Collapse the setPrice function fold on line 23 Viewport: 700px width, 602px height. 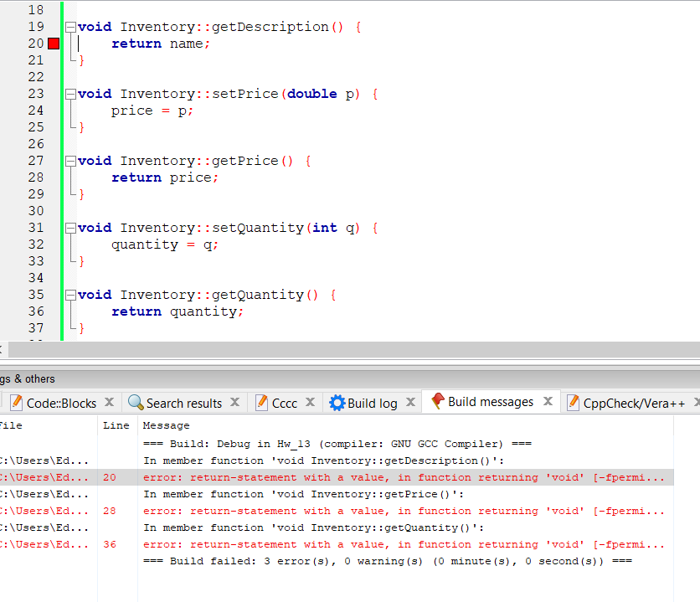(70, 93)
